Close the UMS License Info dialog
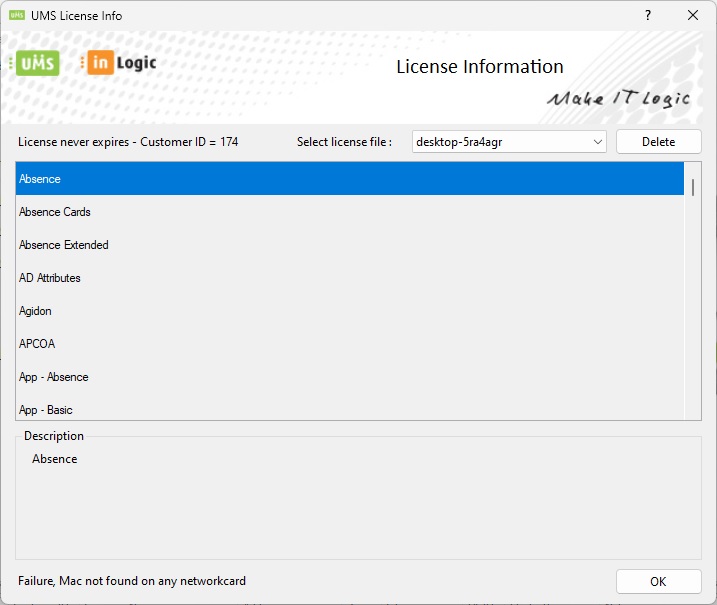Screen dimensions: 717x605 [x=692, y=16]
